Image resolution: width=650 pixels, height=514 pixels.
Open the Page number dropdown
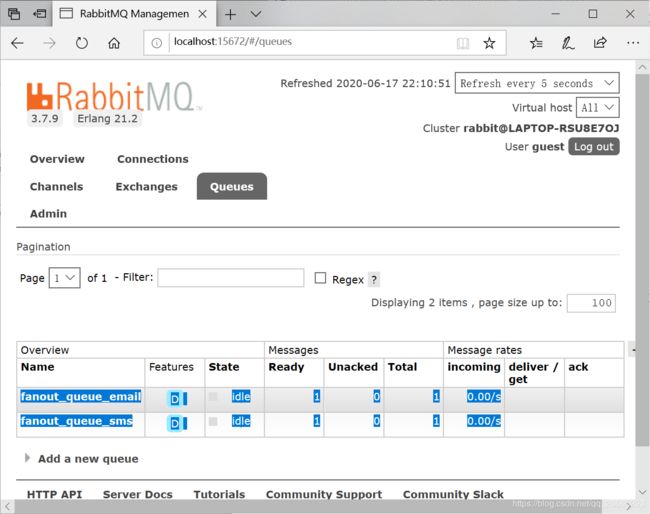[x=65, y=278]
